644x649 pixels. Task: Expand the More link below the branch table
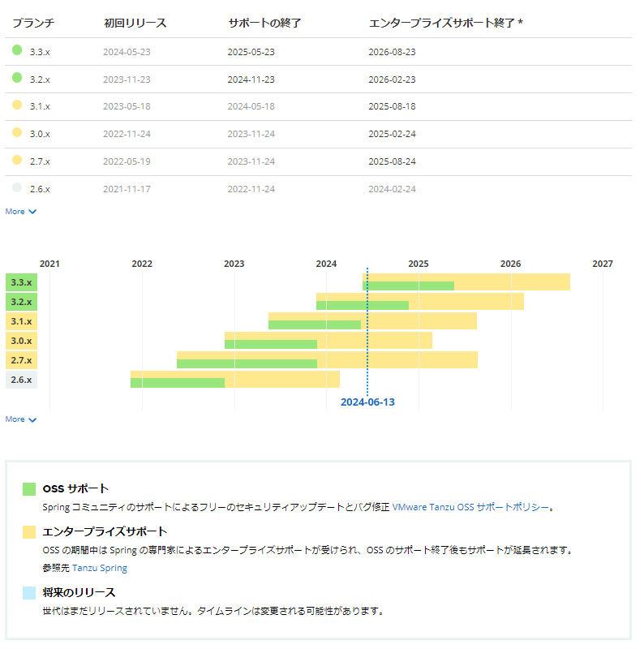pyautogui.click(x=21, y=212)
